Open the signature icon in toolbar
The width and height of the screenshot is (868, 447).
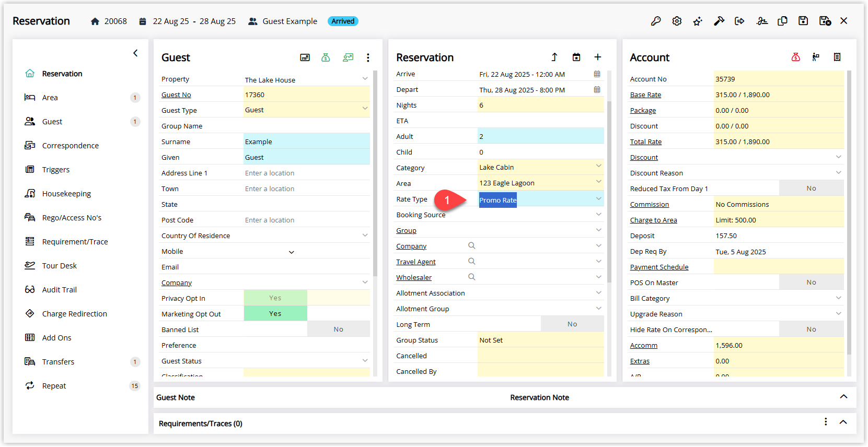point(762,21)
